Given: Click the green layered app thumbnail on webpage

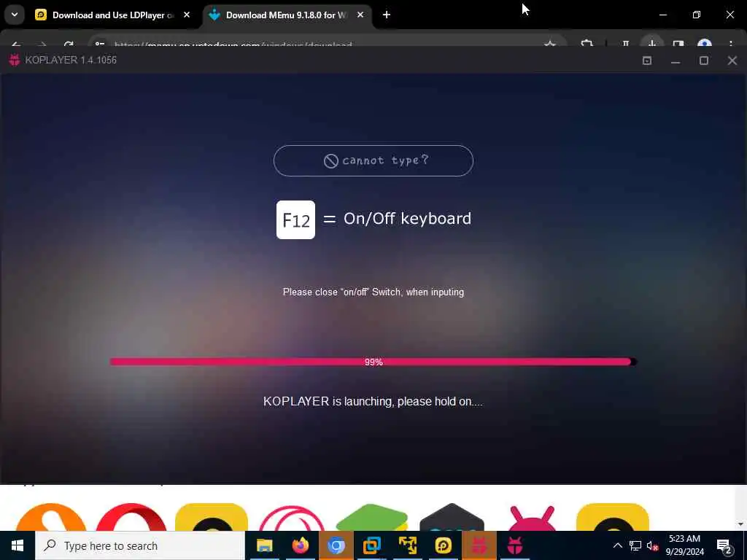Looking at the screenshot, I should [373, 518].
